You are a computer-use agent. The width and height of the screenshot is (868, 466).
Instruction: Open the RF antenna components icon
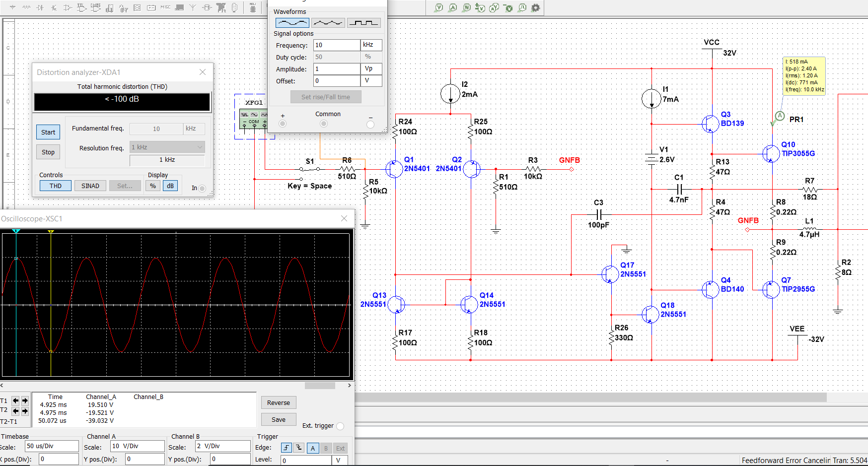[193, 7]
